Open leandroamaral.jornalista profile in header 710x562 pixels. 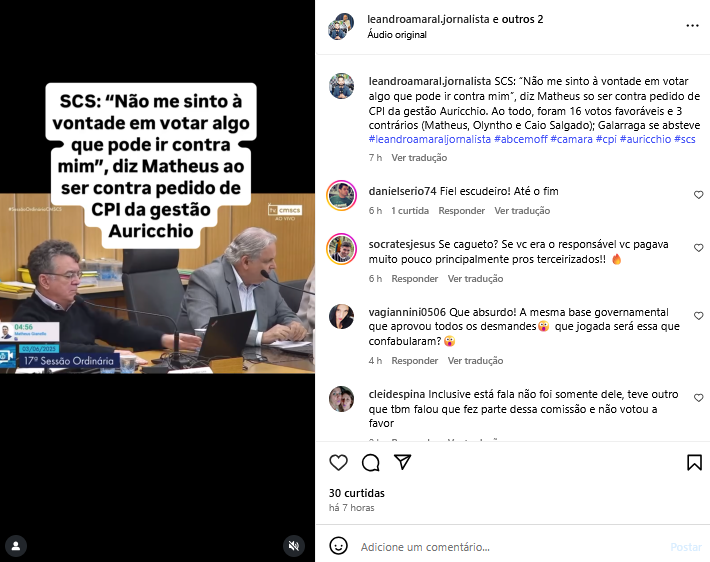pyautogui.click(x=428, y=19)
